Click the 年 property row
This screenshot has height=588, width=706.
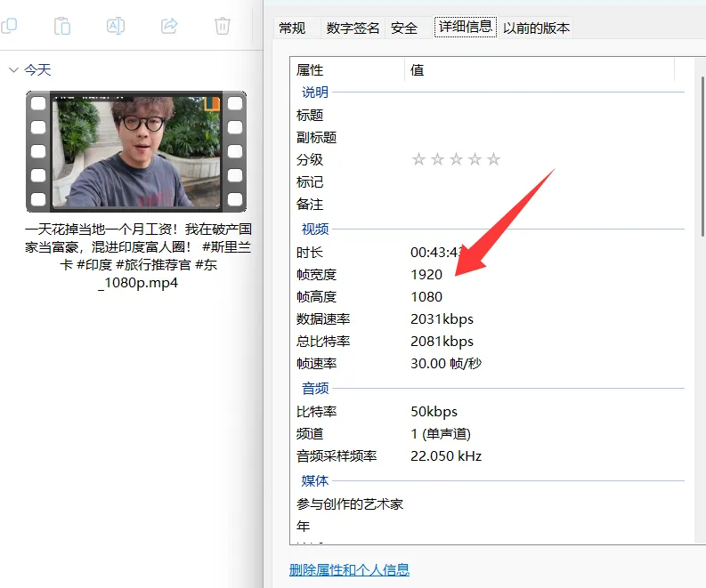point(488,526)
